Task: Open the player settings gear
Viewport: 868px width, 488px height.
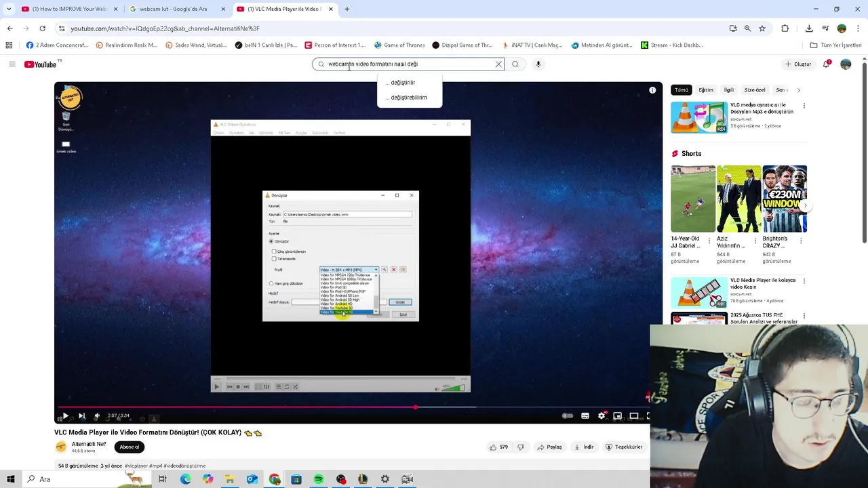Action: (x=601, y=415)
